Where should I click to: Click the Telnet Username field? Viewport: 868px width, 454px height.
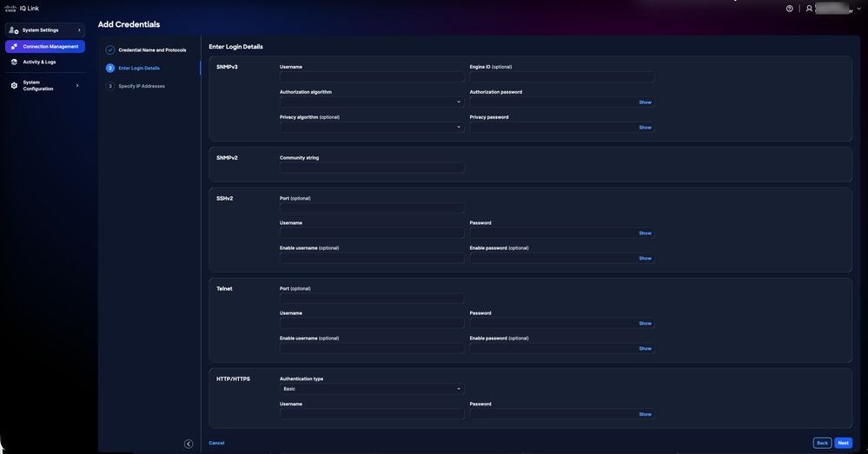372,323
